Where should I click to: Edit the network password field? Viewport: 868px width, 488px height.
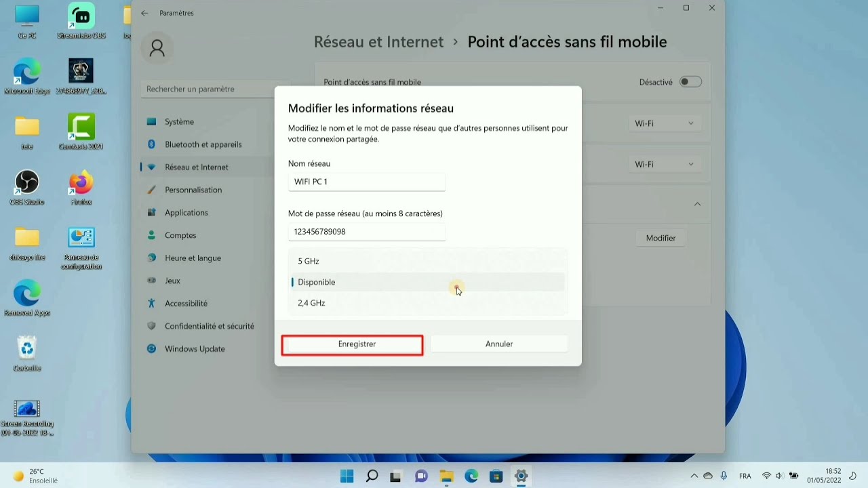tap(367, 232)
